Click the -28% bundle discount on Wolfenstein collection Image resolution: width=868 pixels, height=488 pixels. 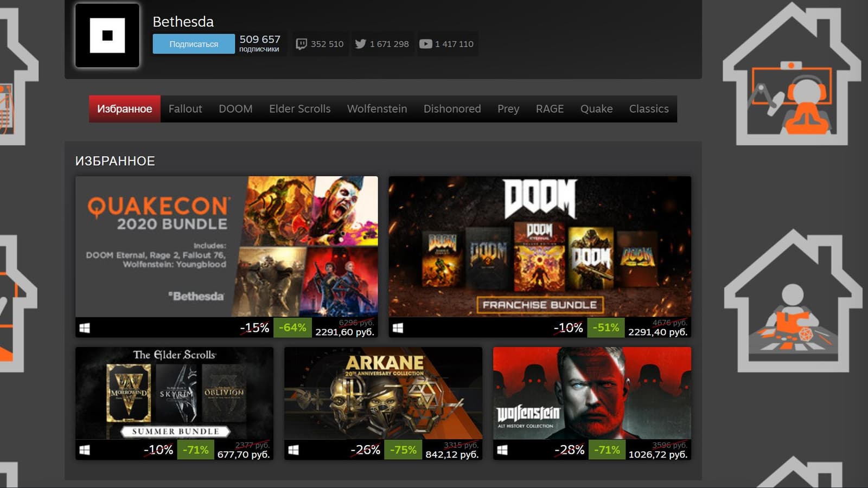(x=569, y=450)
